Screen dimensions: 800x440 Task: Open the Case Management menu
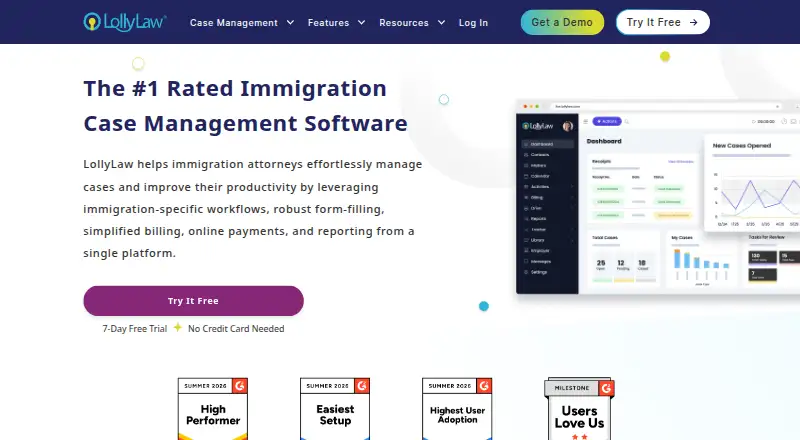click(x=234, y=22)
